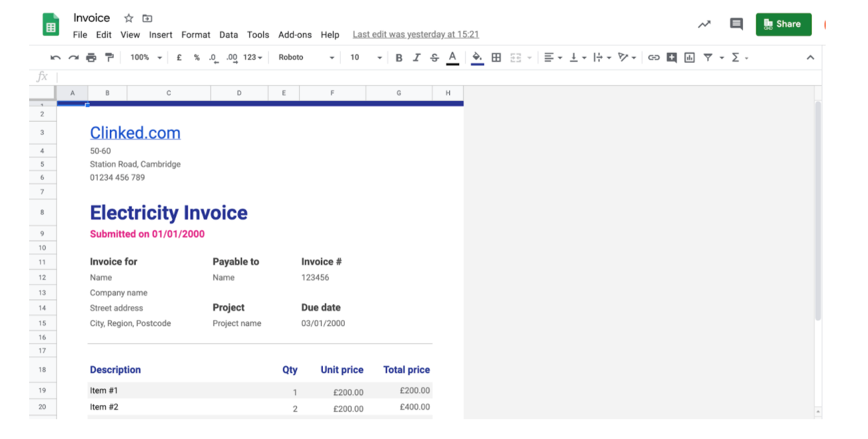Star the Invoice document
The image size is (868, 439).
tap(129, 18)
